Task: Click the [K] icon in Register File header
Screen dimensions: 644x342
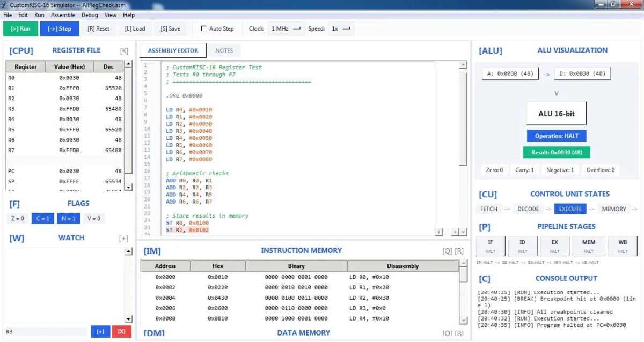Action: [x=124, y=51]
